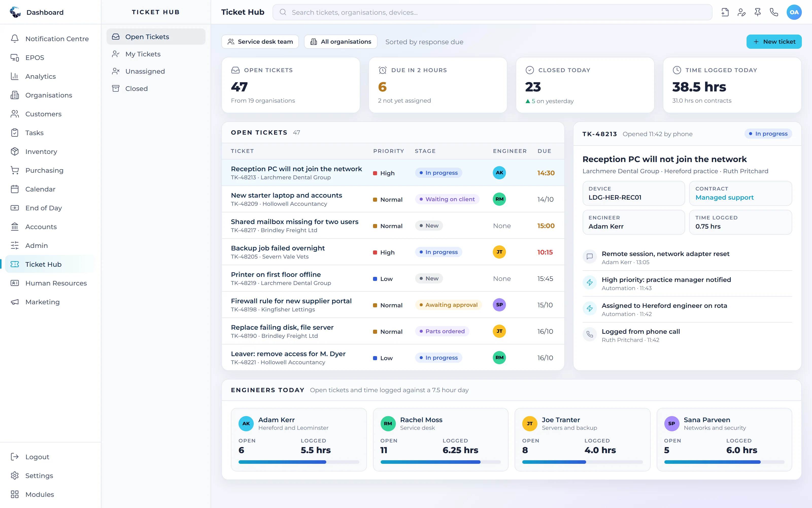Viewport: 812px width, 508px height.
Task: Click the Remote session, network adapter reset entry
Action: (x=687, y=258)
